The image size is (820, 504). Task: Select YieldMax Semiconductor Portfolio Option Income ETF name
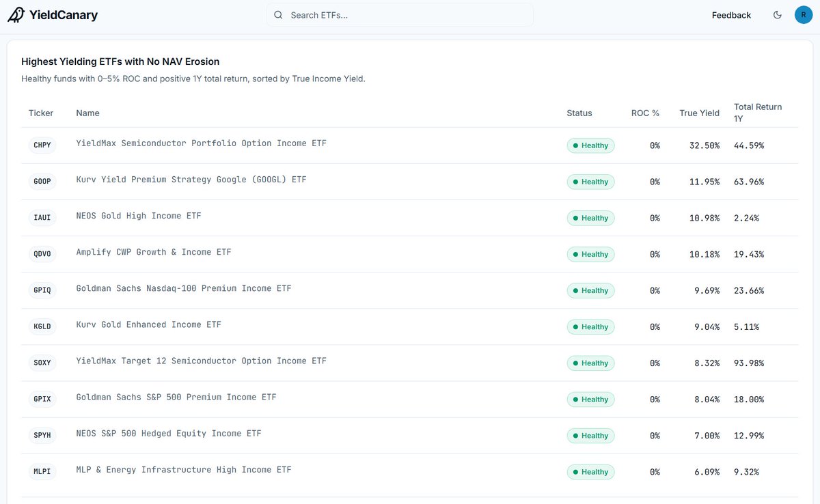(202, 143)
